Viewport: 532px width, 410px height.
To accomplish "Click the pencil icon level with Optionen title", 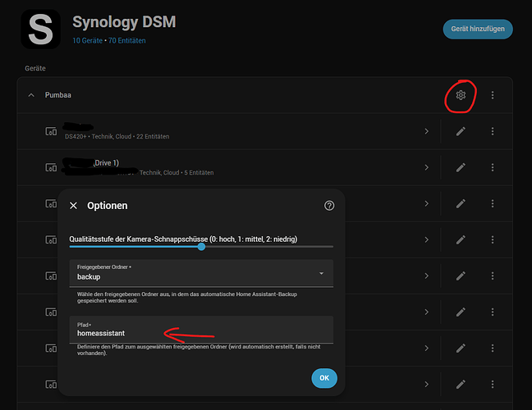I will [461, 203].
